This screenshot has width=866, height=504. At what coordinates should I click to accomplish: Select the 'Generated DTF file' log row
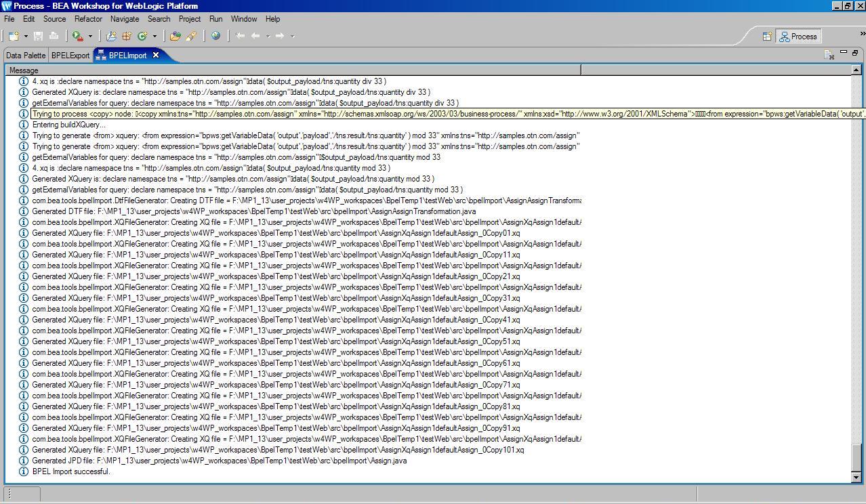pos(254,211)
